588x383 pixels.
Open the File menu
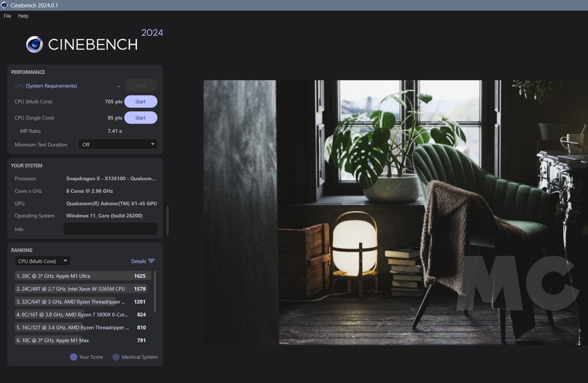(x=7, y=16)
